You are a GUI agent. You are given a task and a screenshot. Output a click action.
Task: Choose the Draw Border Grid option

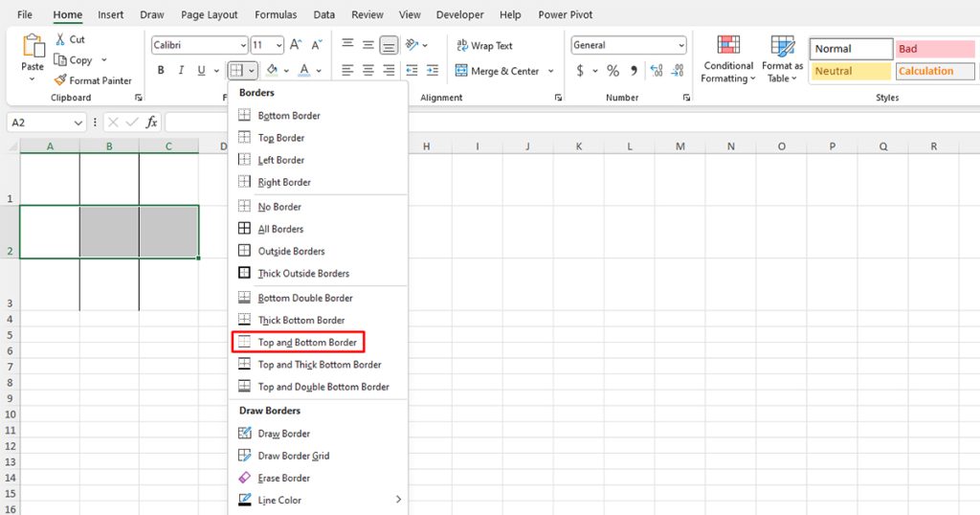pos(244,456)
